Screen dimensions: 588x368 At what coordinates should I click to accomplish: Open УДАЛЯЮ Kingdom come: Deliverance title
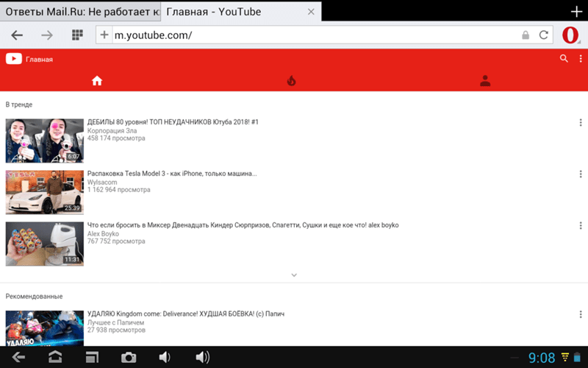pos(186,314)
